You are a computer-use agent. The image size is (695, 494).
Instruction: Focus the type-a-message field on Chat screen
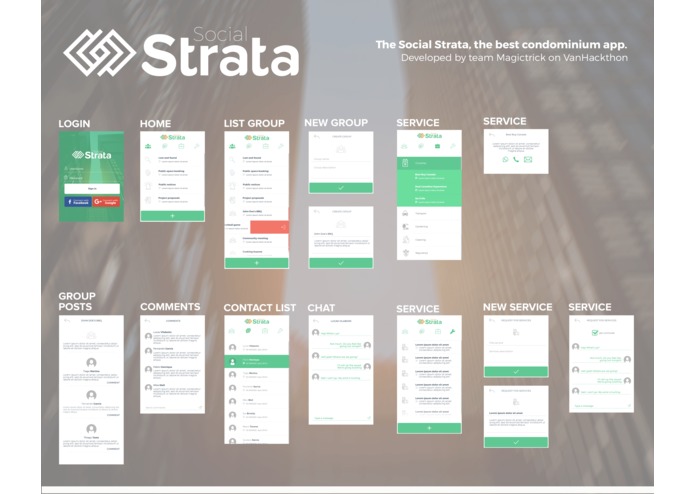[x=339, y=418]
